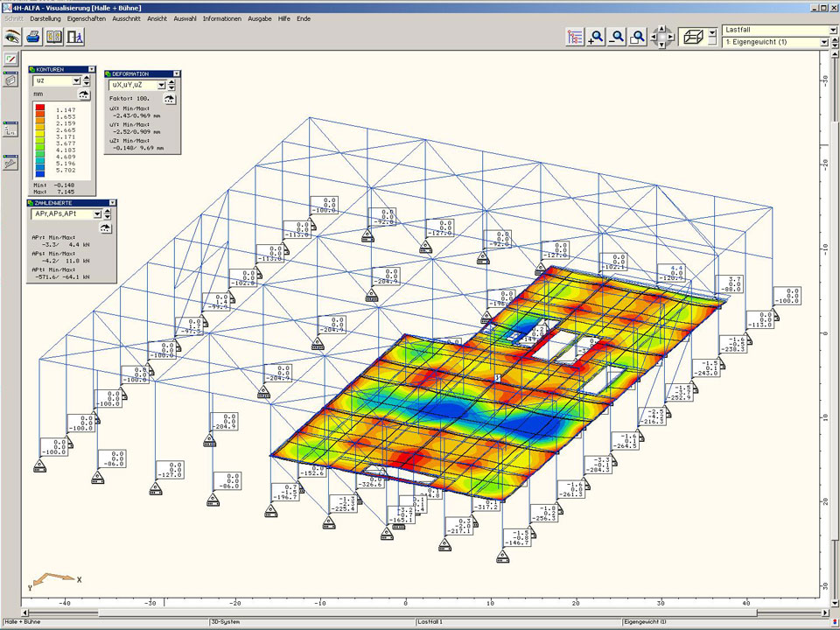This screenshot has height=630, width=840.
Task: Collapse the ZAHLENWERTE panel via title arrow
Action: (x=111, y=202)
